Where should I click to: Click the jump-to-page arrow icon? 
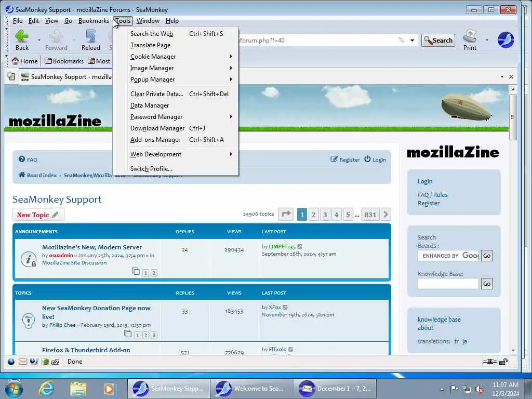pos(286,214)
